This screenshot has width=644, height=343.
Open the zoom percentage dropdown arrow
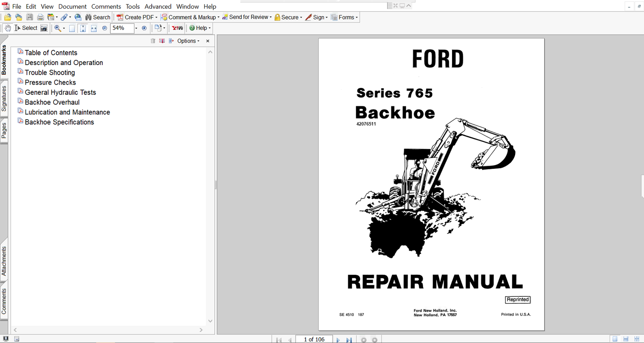pos(136,28)
